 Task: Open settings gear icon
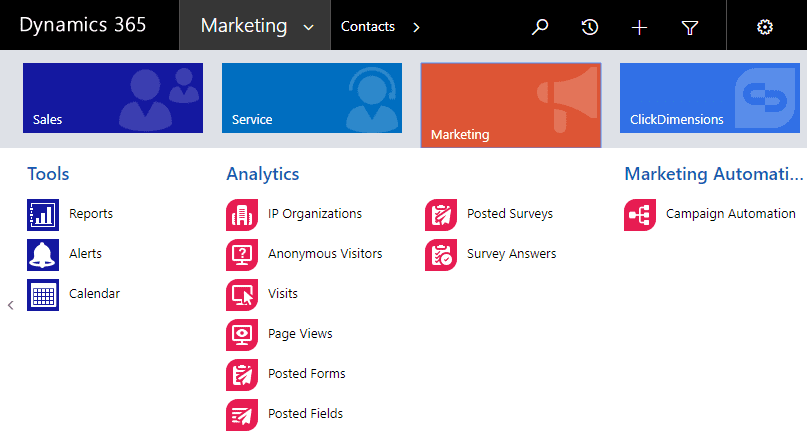pyautogui.click(x=765, y=27)
